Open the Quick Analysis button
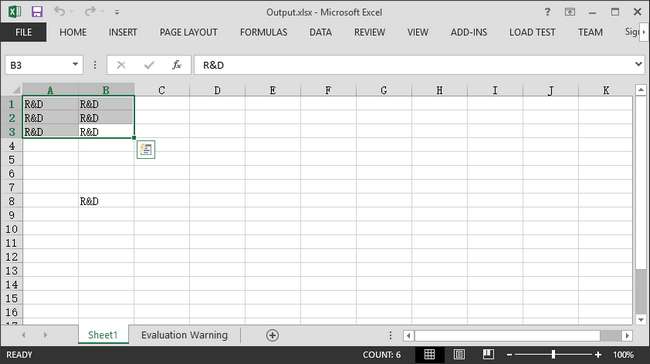 pos(146,149)
